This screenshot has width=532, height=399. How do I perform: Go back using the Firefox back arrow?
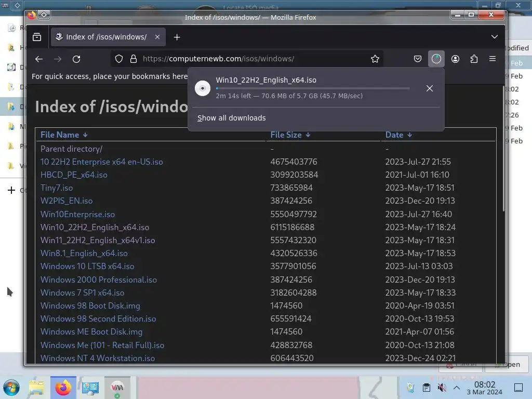(39, 59)
